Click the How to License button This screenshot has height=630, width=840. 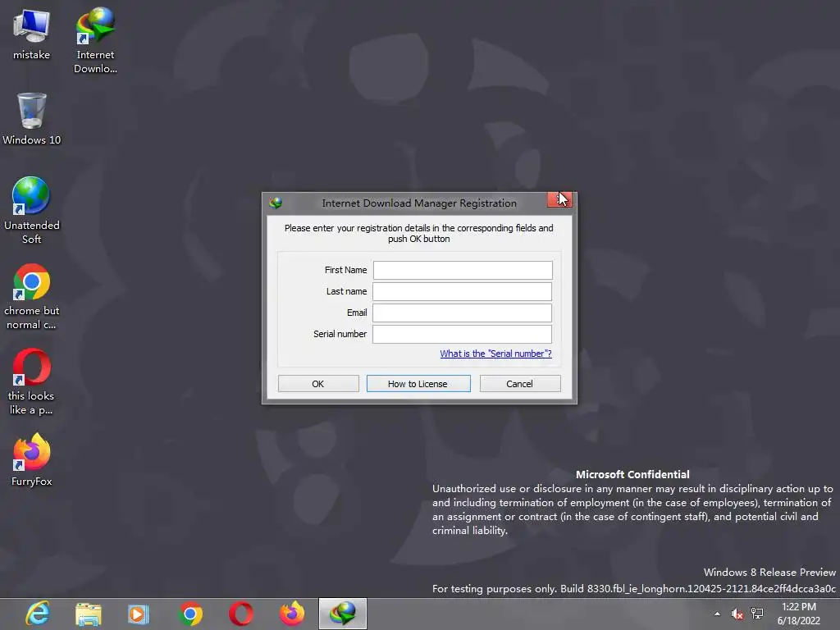click(x=418, y=384)
